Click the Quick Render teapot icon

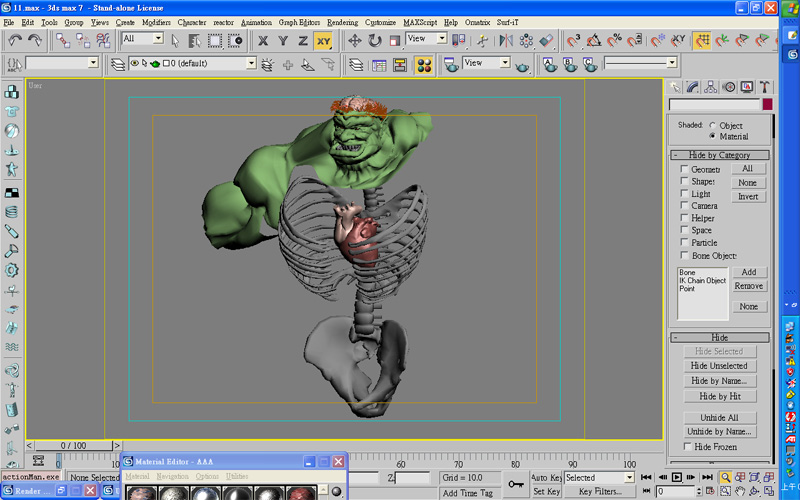tap(522, 65)
